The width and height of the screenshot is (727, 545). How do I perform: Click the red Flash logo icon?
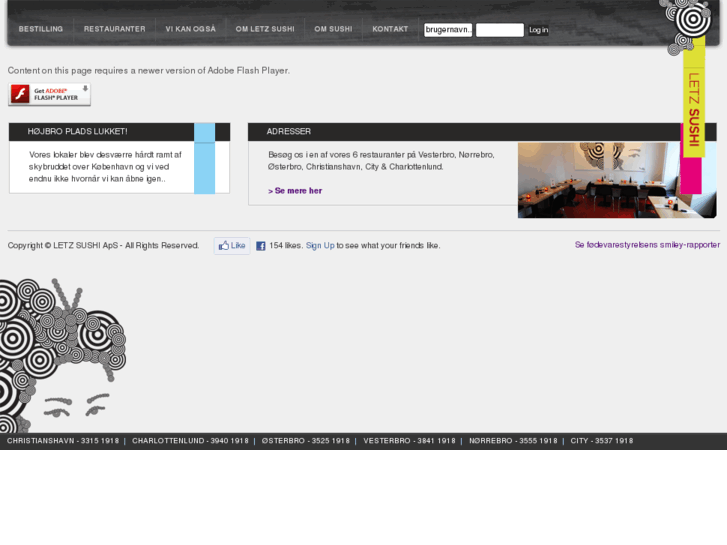tap(20, 94)
